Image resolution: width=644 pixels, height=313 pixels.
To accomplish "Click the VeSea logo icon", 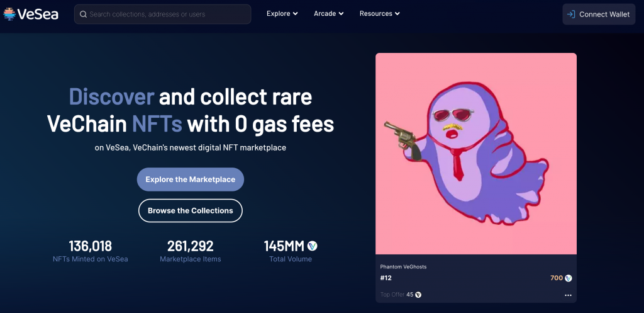I will 9,14.
